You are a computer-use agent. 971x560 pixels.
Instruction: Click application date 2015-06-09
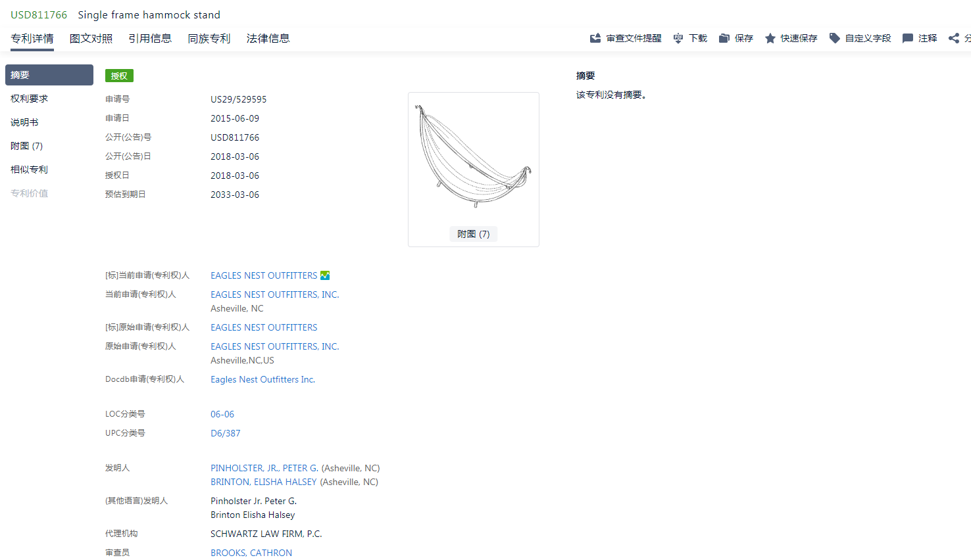tap(235, 118)
